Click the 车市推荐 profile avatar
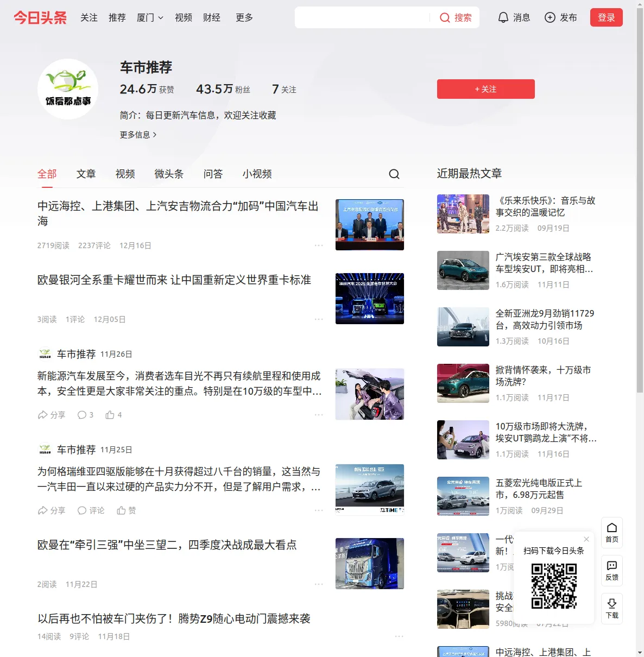The height and width of the screenshot is (657, 644). coord(68,89)
